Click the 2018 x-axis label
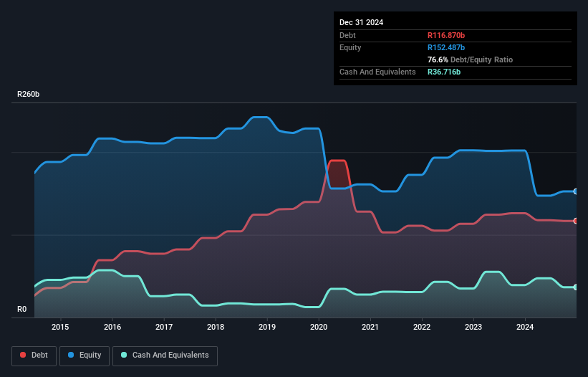 [216, 327]
